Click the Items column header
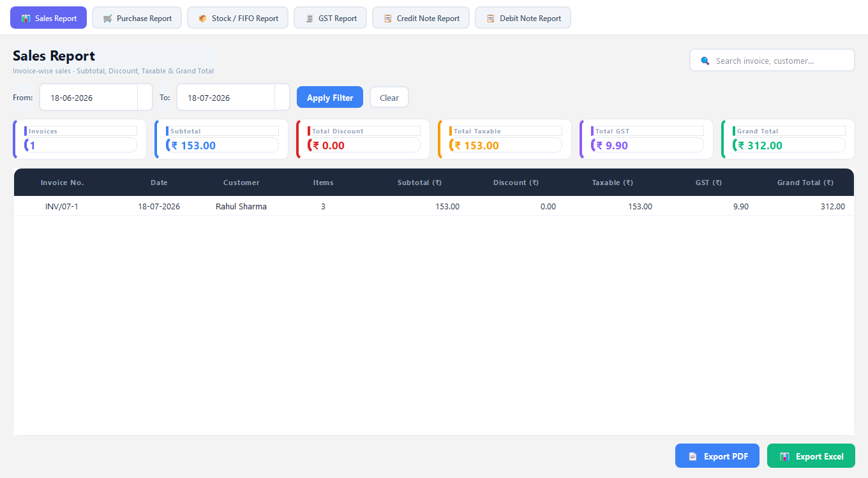The width and height of the screenshot is (868, 478). pyautogui.click(x=323, y=183)
